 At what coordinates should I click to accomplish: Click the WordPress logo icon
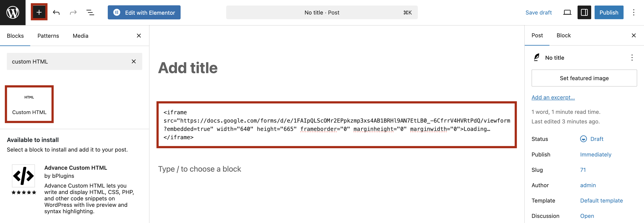tap(12, 12)
